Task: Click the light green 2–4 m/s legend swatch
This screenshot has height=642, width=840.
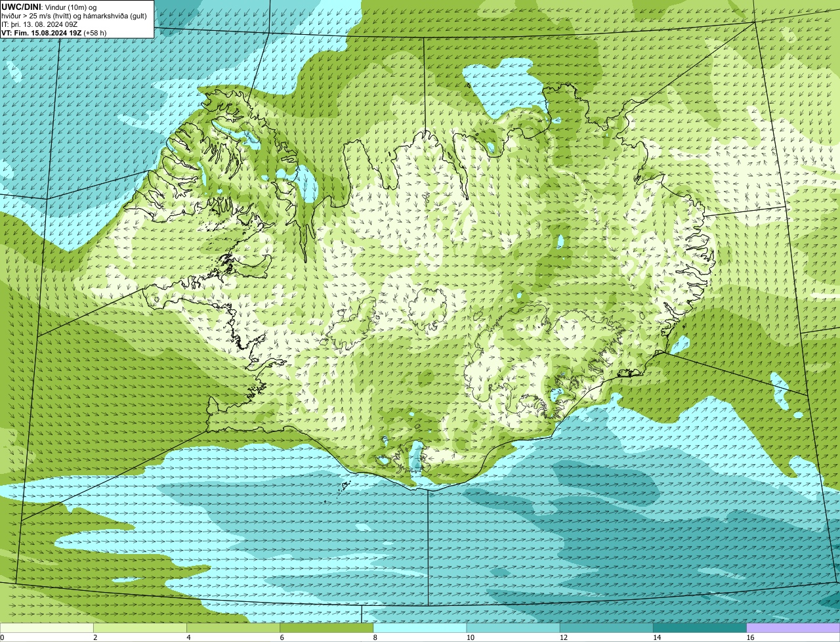Action: pyautogui.click(x=140, y=628)
